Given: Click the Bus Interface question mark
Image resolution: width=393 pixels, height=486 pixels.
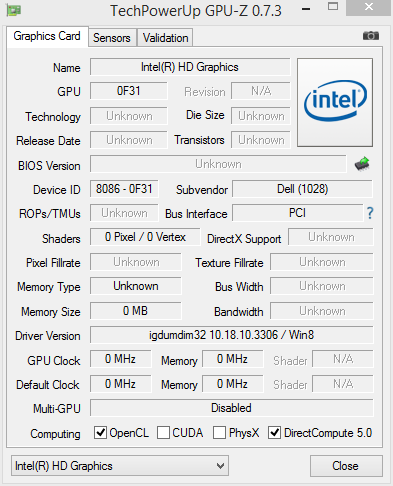Looking at the screenshot, I should pyautogui.click(x=370, y=213).
